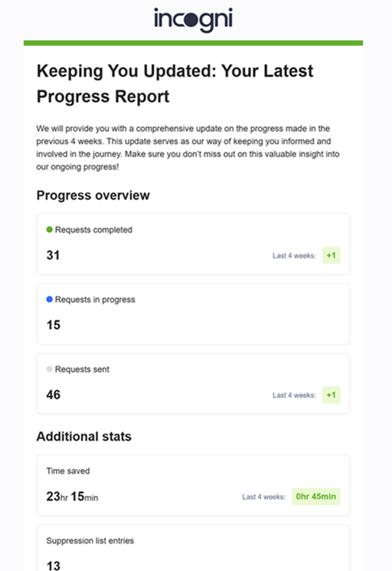Viewport: 392px width, 571px height.
Task: Click the blue dot beside Requests in progress
Action: (x=50, y=300)
